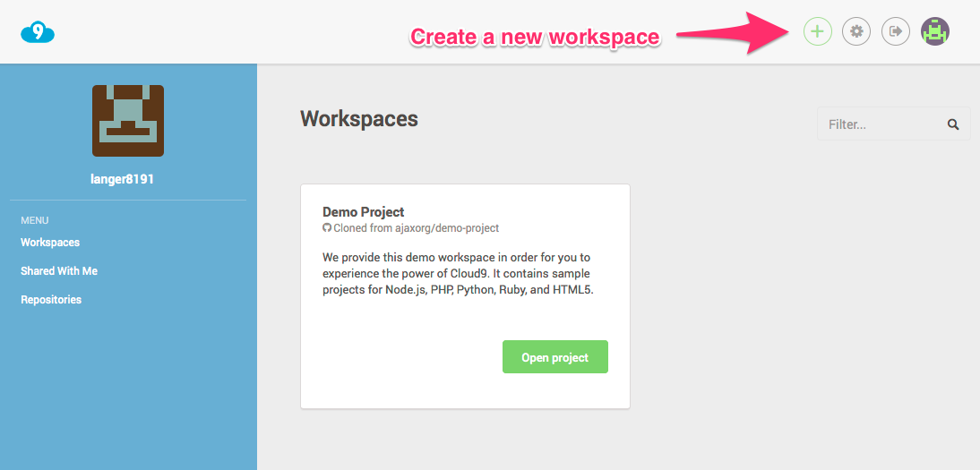Click the MENU label in sidebar
Screen dimensions: 980x470
click(34, 220)
